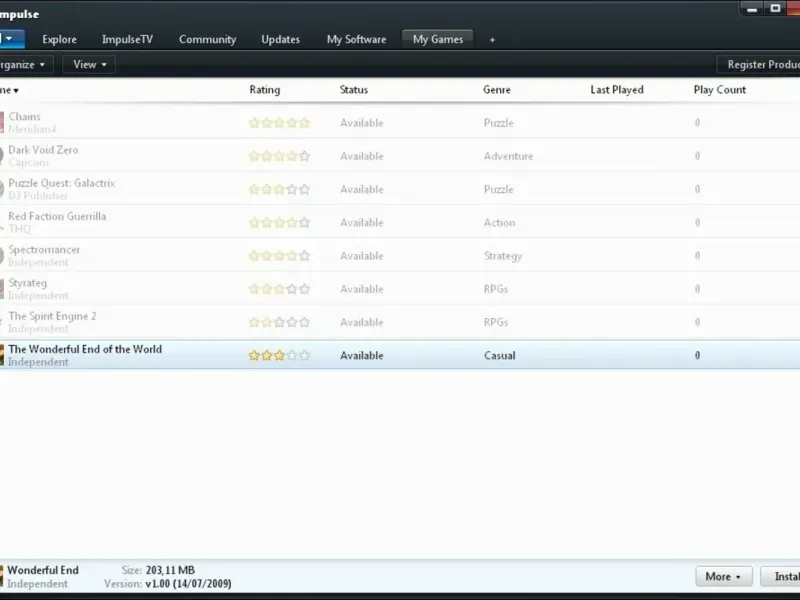Click the size 203,11 MB value
This screenshot has width=800, height=600.
coord(170,570)
